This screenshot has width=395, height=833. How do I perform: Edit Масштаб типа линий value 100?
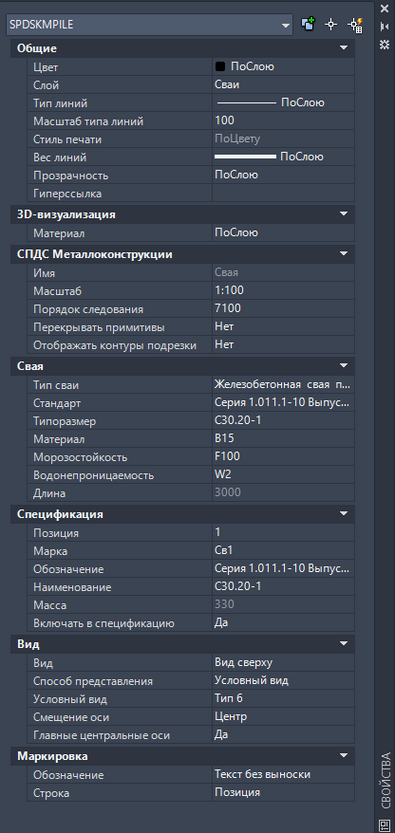[283, 121]
